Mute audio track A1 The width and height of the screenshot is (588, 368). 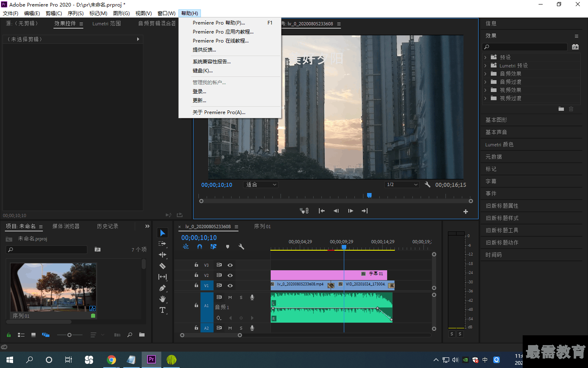(x=230, y=297)
